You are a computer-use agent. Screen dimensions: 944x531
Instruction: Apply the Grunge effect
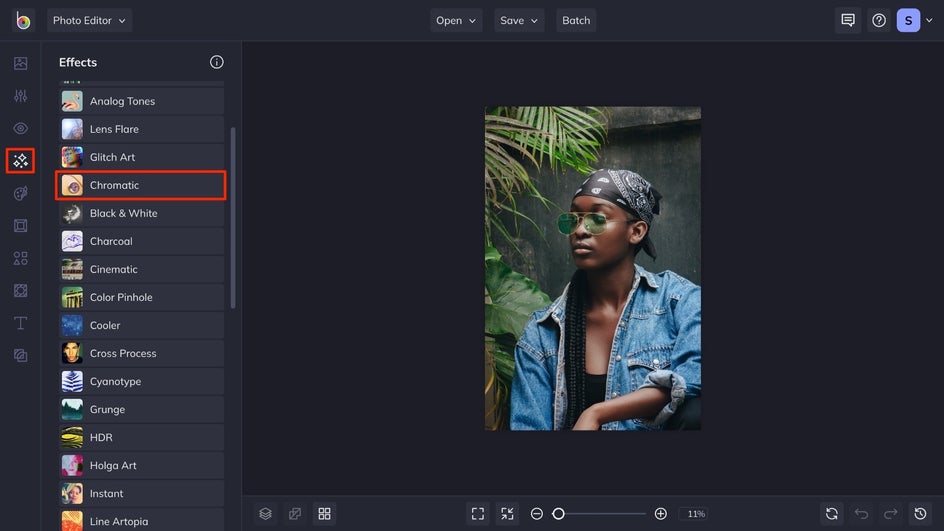click(x=141, y=409)
